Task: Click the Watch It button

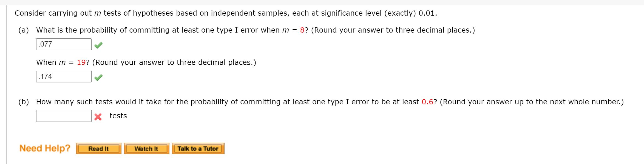Action: point(146,149)
